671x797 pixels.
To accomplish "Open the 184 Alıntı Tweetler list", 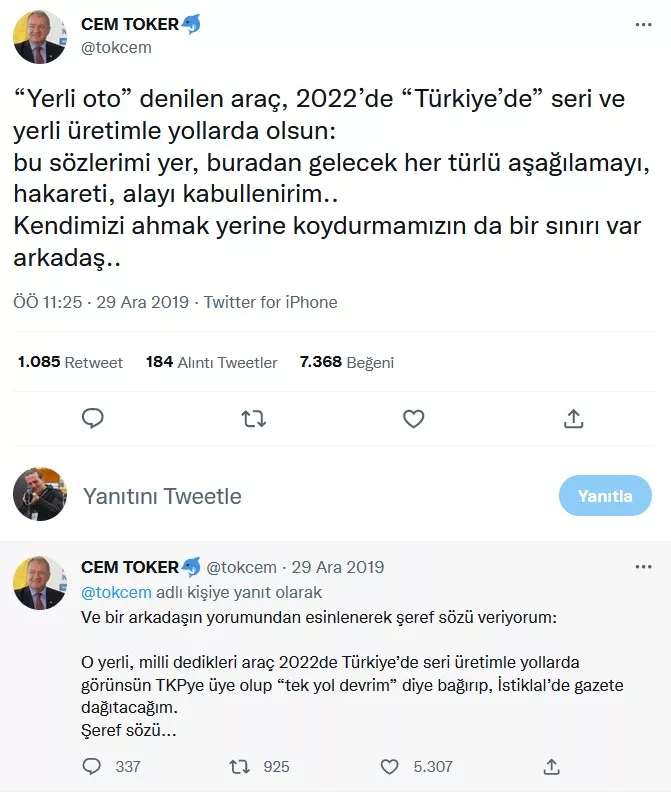I will (211, 362).
